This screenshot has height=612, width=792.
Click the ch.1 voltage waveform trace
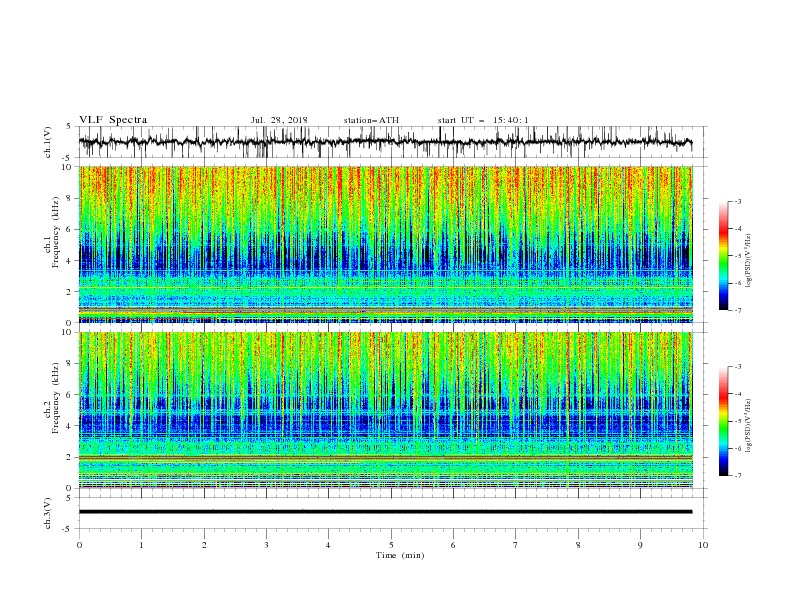coord(385,142)
